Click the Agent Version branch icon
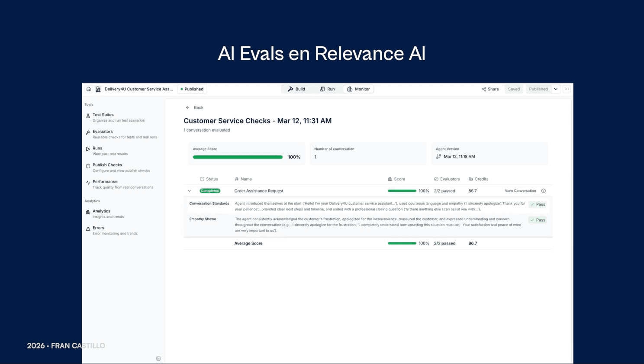Viewport: 644px width, 364px height. 438,157
